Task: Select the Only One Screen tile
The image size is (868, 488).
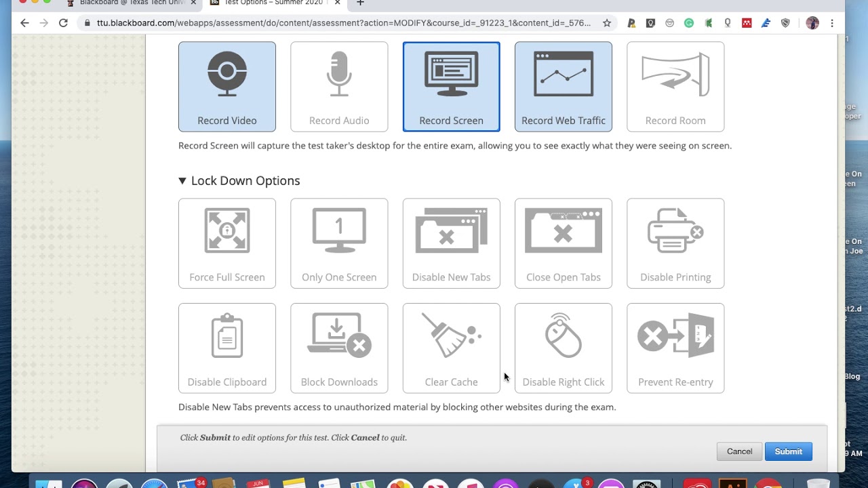Action: (x=339, y=243)
